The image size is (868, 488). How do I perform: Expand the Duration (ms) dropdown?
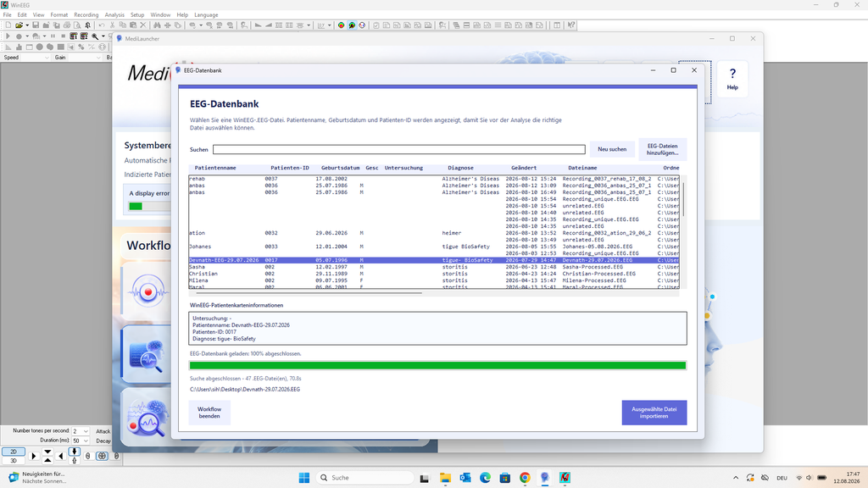tap(86, 441)
